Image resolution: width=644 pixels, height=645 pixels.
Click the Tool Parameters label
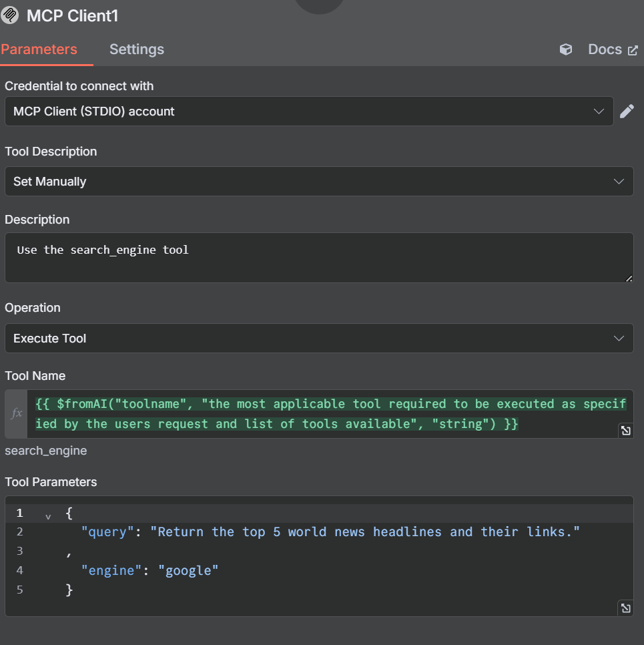point(51,482)
